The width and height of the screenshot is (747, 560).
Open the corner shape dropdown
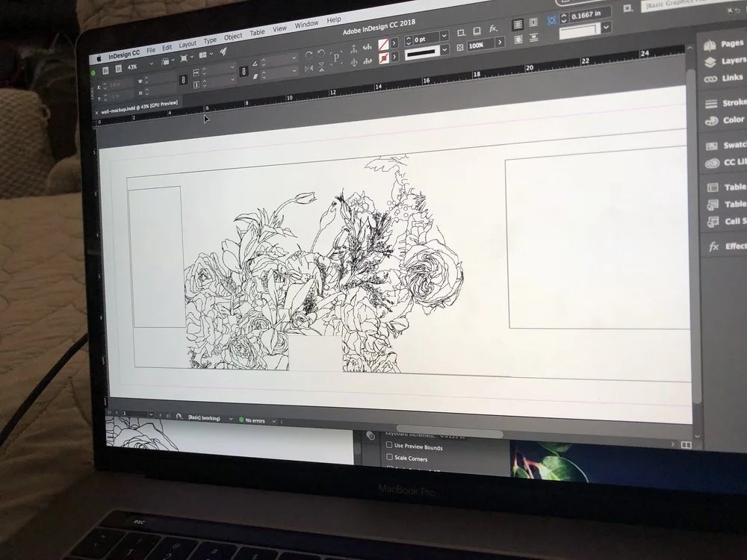tap(606, 28)
